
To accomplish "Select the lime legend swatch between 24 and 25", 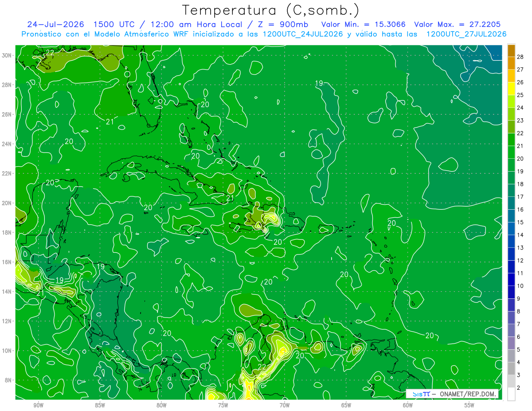I will click(511, 101).
